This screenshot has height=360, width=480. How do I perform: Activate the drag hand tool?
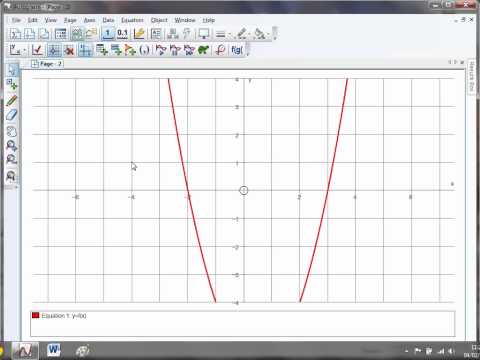[12, 132]
